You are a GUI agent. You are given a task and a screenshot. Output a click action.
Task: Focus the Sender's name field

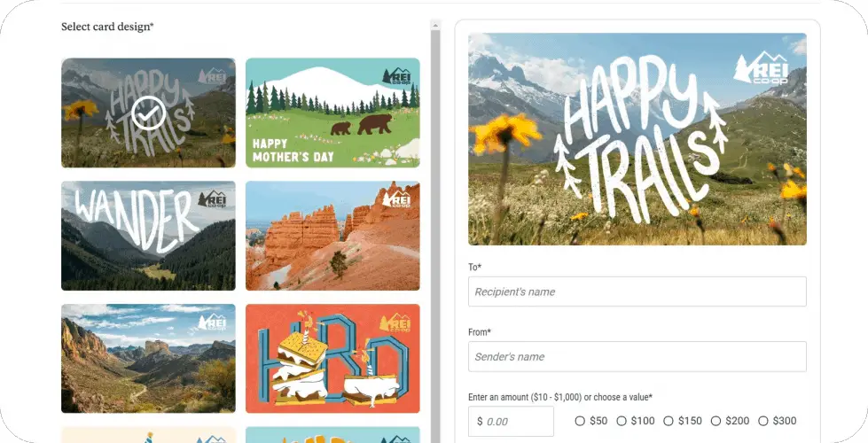click(x=637, y=357)
